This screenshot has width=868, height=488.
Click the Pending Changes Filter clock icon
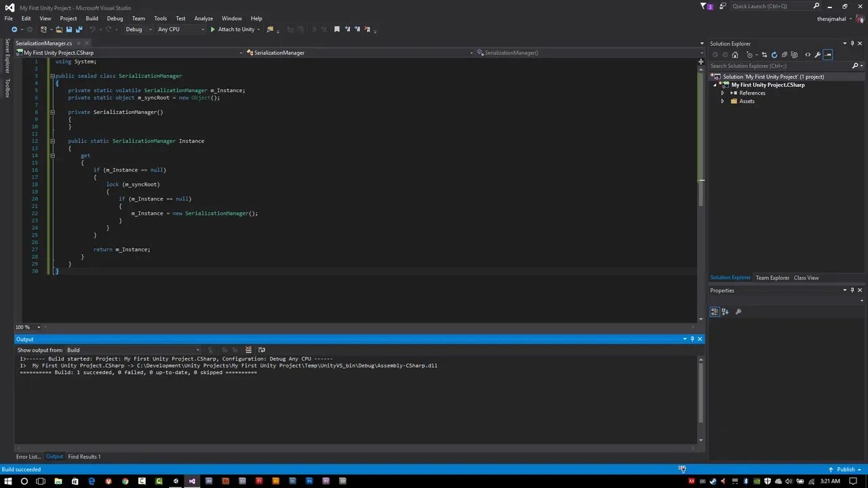[749, 55]
